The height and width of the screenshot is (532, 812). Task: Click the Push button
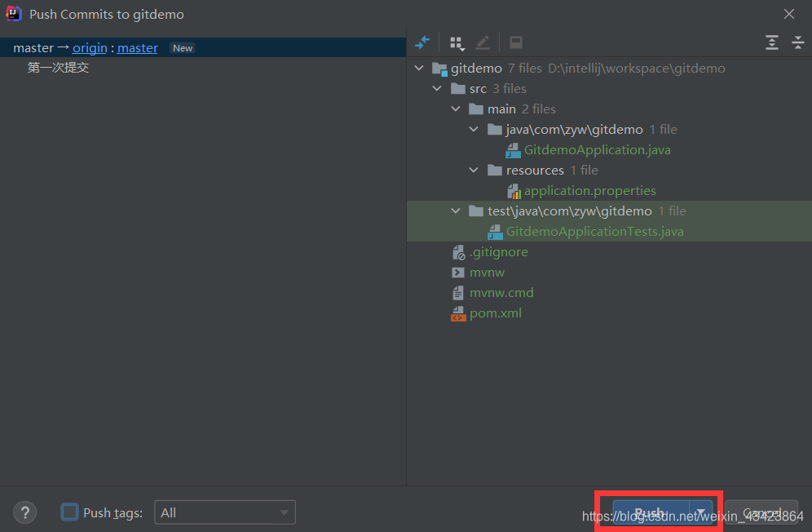click(651, 512)
